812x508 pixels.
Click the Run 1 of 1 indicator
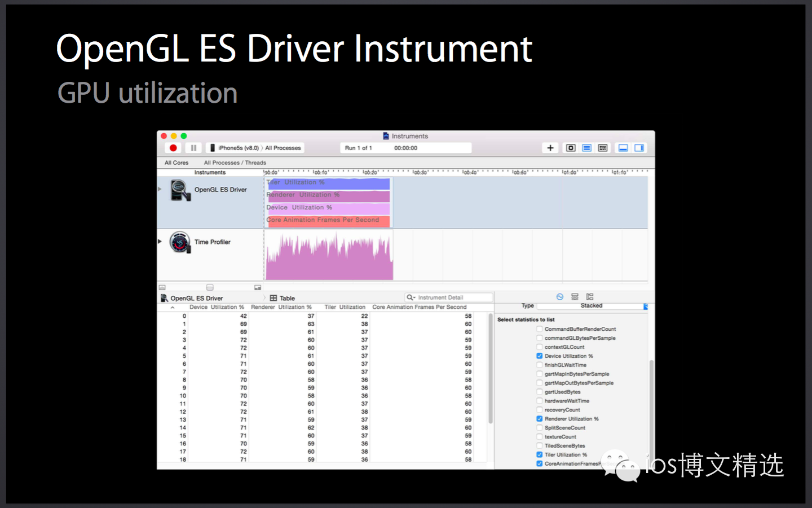[359, 148]
